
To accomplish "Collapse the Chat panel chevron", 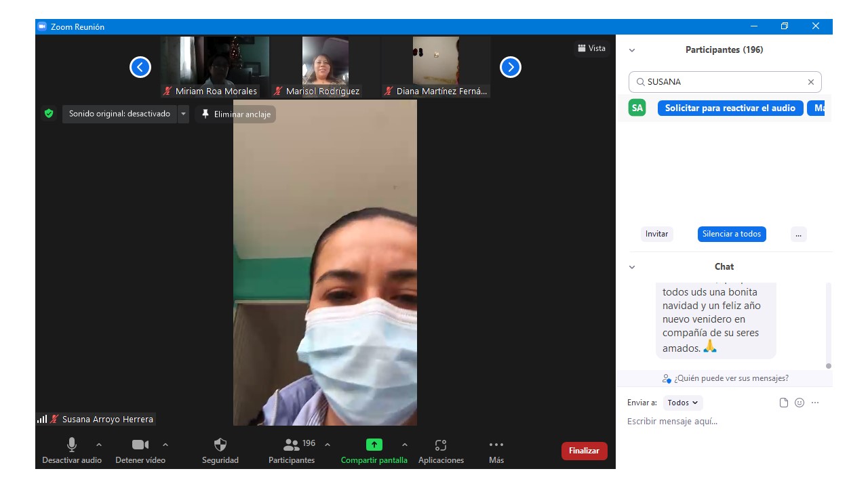I will coord(632,267).
